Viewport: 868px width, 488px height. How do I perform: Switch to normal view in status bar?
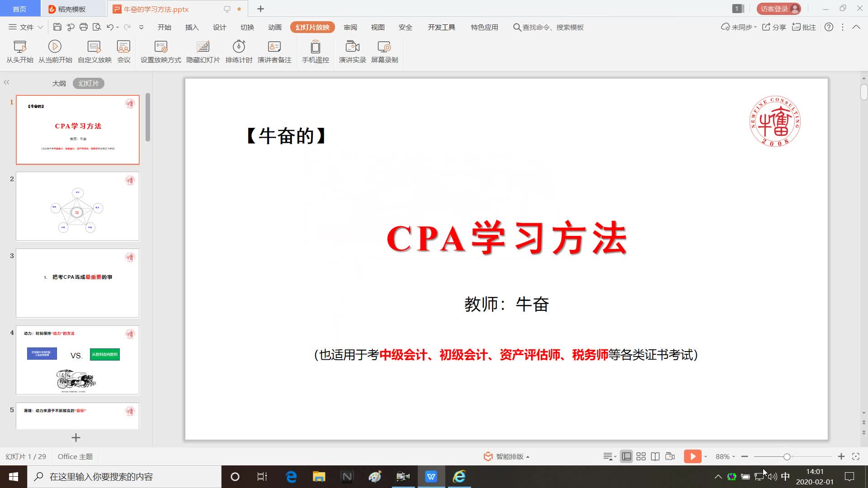point(627,456)
